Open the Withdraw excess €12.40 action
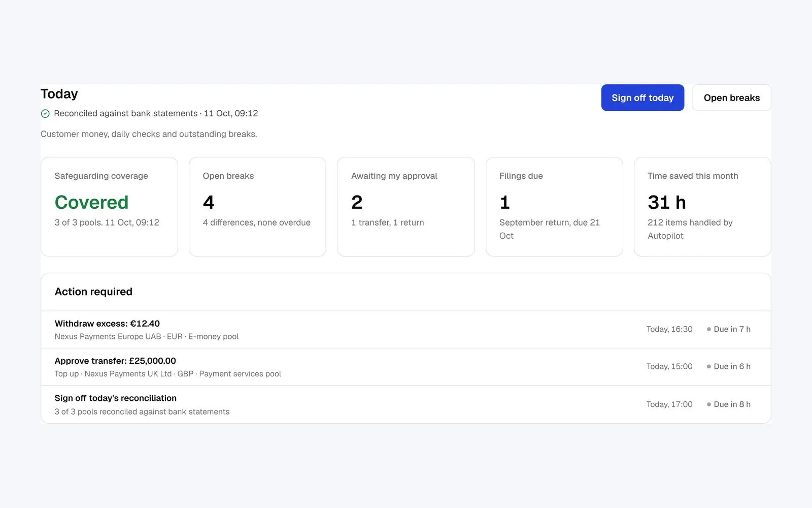The width and height of the screenshot is (812, 508). click(x=406, y=330)
